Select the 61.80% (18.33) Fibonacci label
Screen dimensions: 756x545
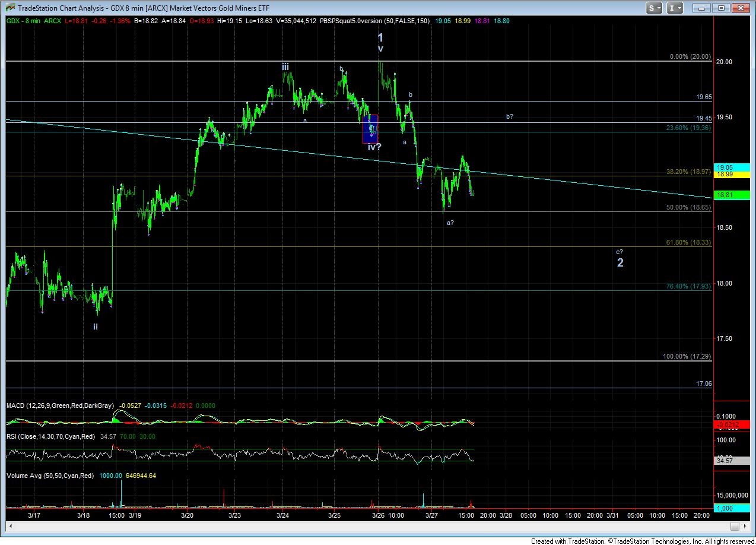(688, 242)
